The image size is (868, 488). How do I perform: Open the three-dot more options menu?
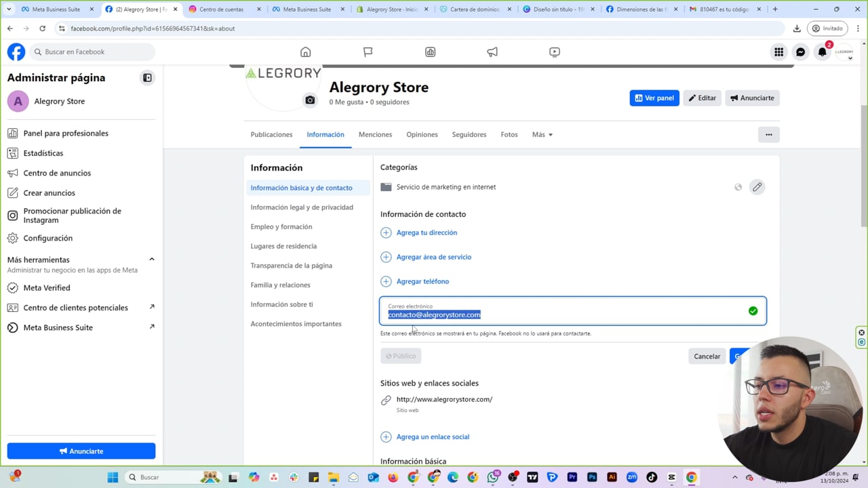point(768,134)
